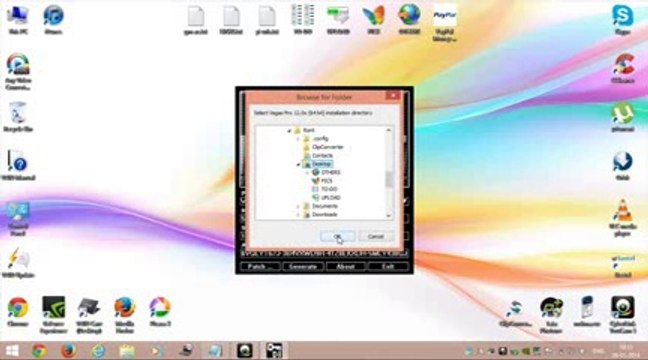Expand the Downloads folder node
This screenshot has height=360, width=648.
(x=298, y=215)
